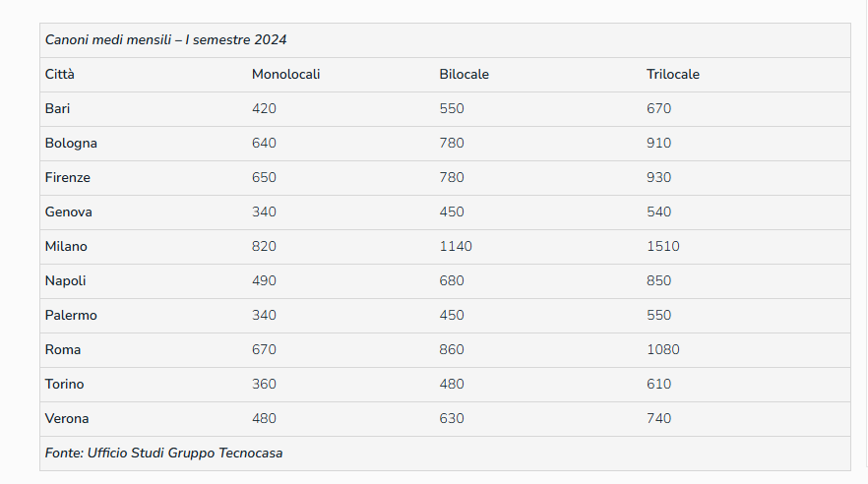
Task: Click the Bilocale column header
Action: 464,75
